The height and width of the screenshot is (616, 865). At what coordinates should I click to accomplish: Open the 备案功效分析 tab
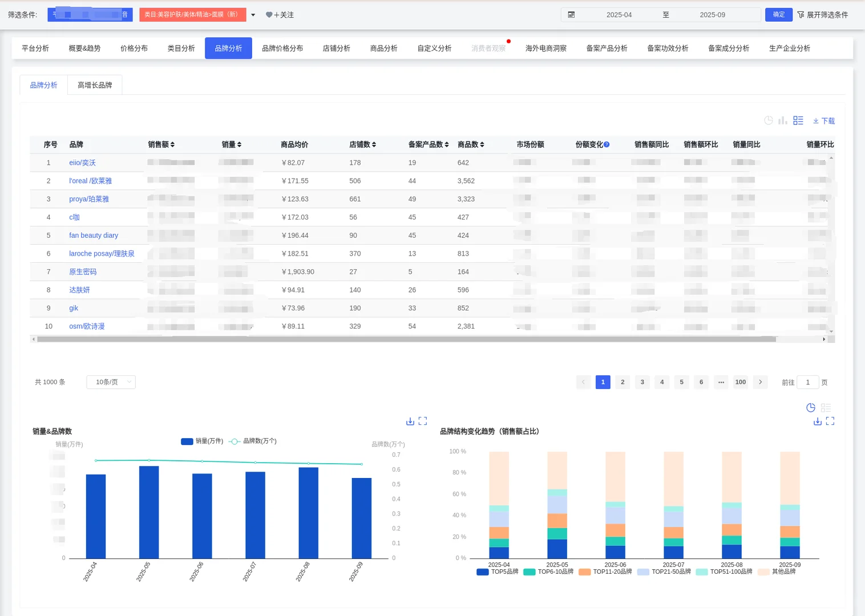click(668, 48)
